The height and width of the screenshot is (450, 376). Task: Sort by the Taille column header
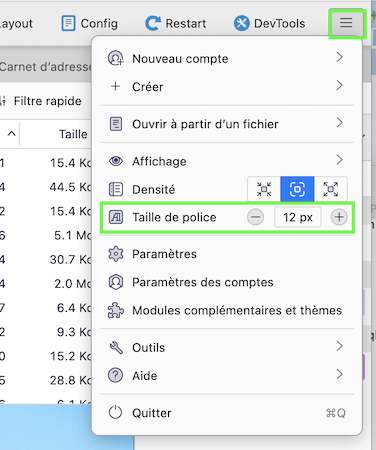tap(73, 134)
